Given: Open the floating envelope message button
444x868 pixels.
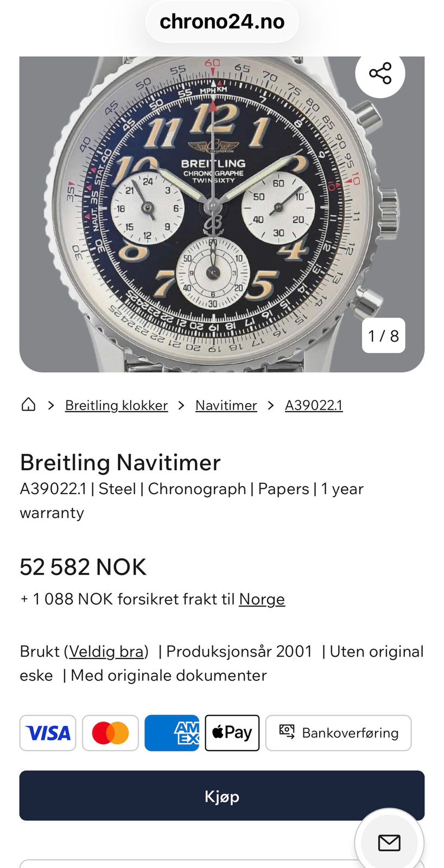Looking at the screenshot, I should (x=389, y=842).
